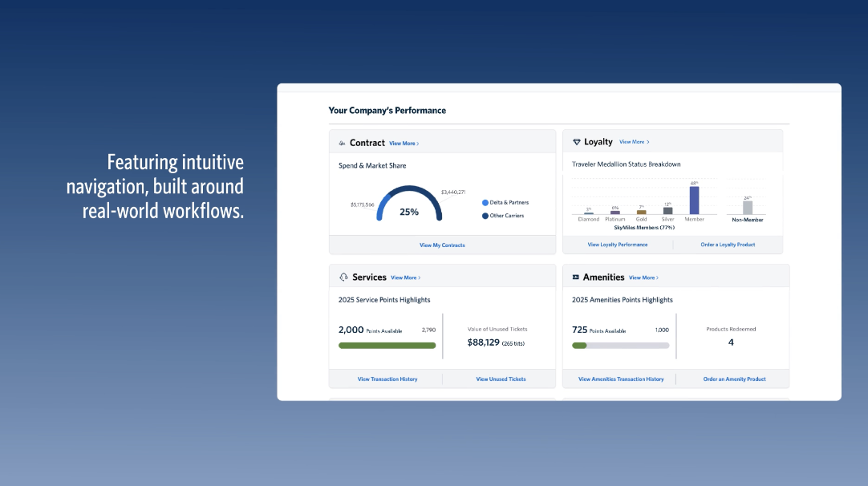Expand View More next to Services

coord(405,277)
